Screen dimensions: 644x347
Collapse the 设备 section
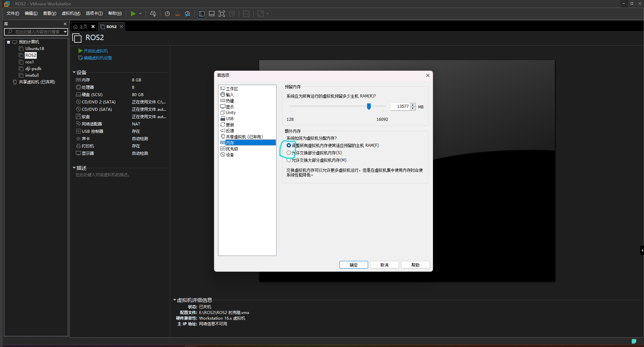pyautogui.click(x=74, y=72)
